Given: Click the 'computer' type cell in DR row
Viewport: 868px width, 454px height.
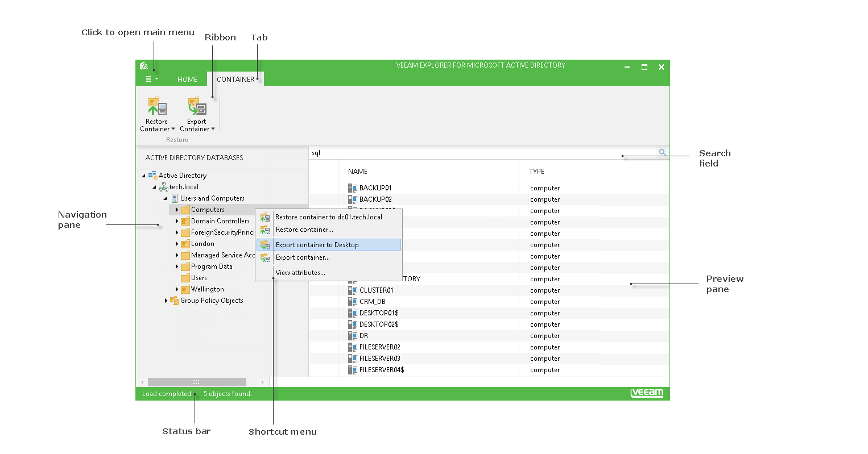Looking at the screenshot, I should tap(545, 336).
